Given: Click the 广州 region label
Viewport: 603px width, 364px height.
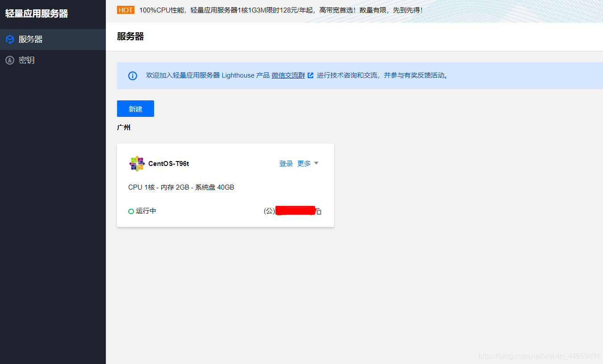Looking at the screenshot, I should (124, 127).
